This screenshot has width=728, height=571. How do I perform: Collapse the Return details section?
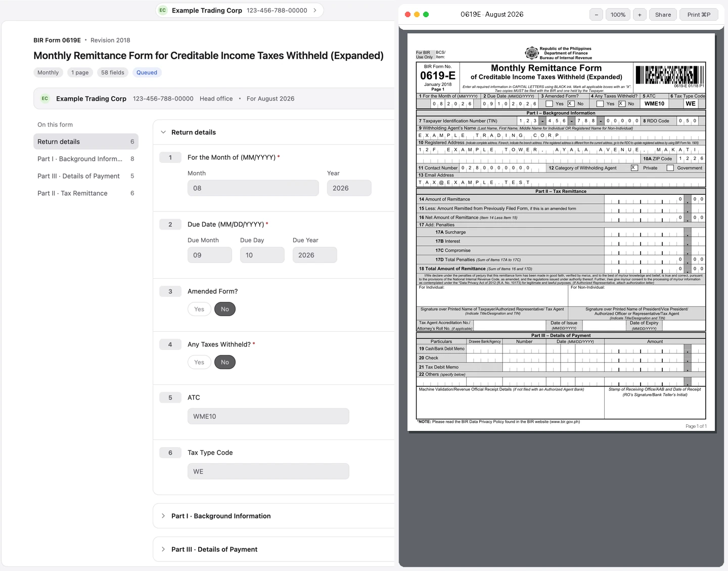coord(163,132)
